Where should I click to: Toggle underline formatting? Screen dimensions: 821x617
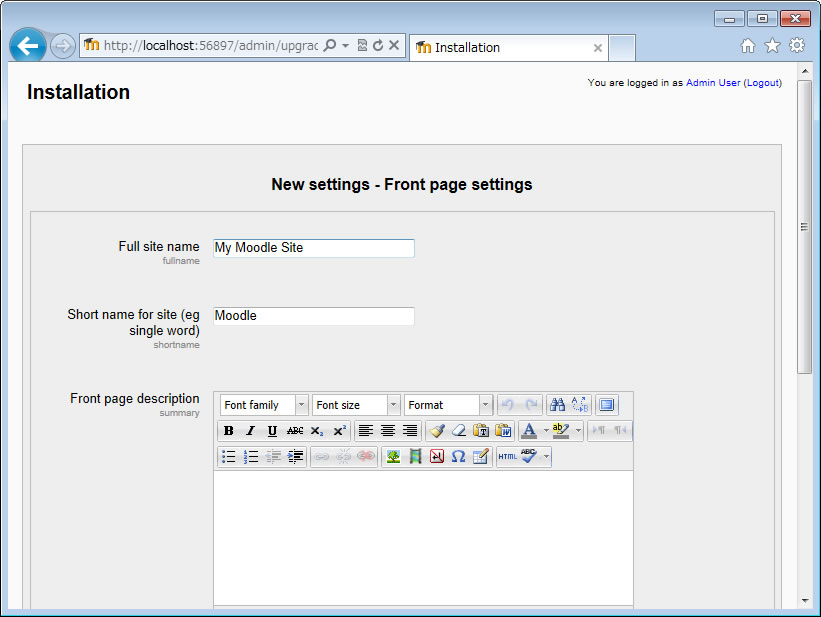(x=272, y=431)
